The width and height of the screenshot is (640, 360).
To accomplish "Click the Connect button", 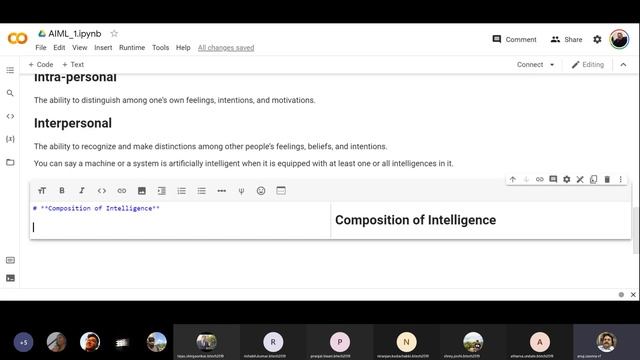I will pyautogui.click(x=530, y=65).
